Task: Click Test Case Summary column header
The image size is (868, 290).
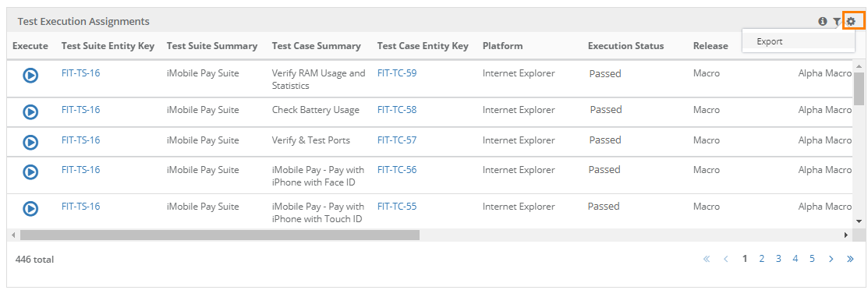Action: [x=316, y=46]
